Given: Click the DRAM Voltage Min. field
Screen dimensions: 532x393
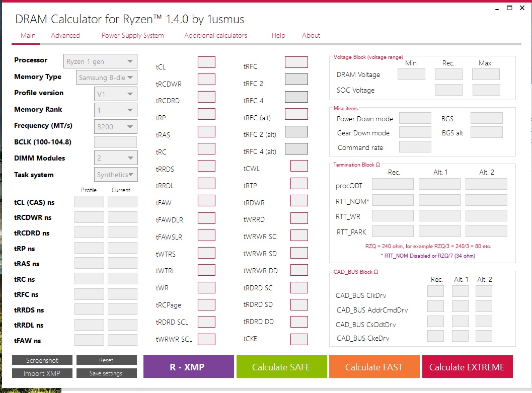Looking at the screenshot, I should pos(411,74).
